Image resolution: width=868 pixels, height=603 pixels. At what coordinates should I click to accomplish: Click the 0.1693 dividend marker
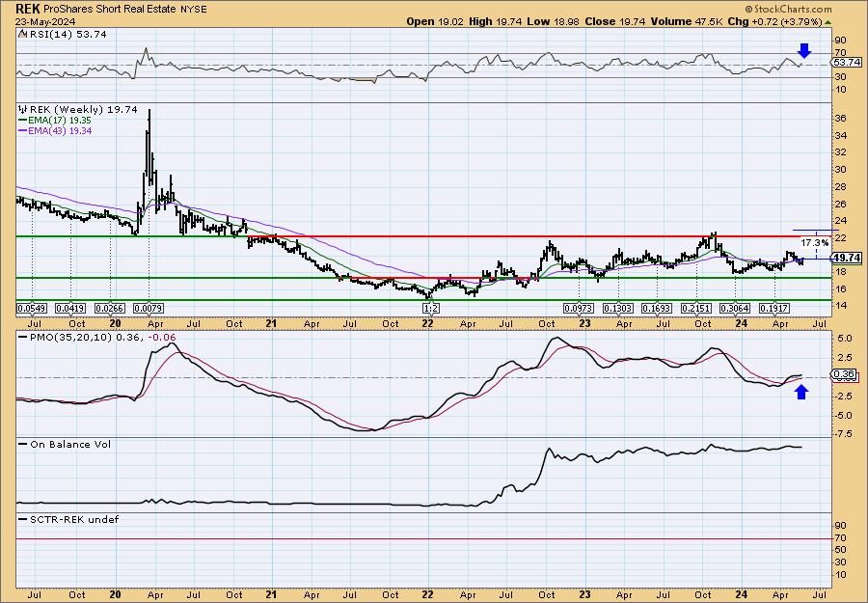657,308
